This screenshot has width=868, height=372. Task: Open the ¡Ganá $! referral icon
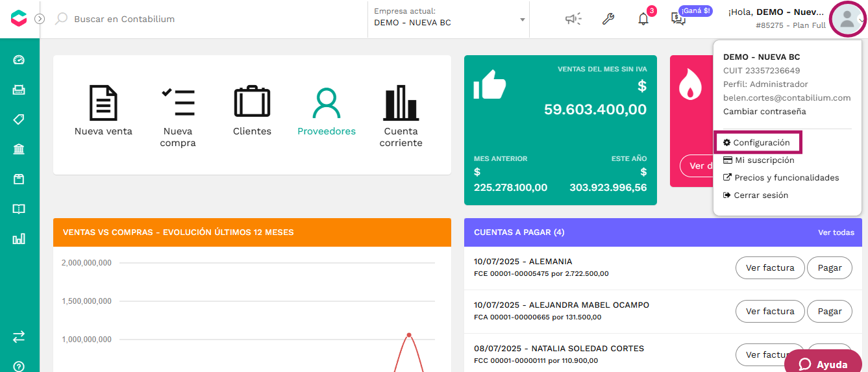tap(679, 19)
